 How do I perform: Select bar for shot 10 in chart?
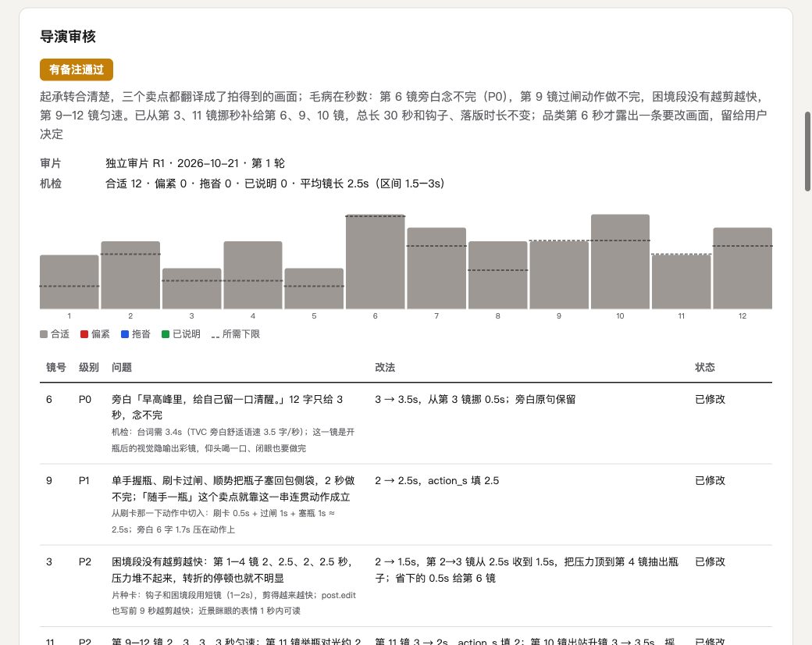[x=620, y=262]
